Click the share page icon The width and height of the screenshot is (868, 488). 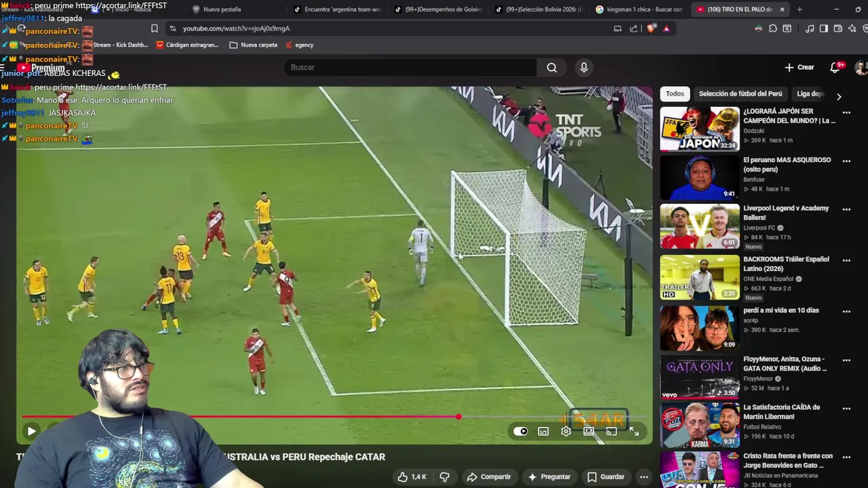633,28
